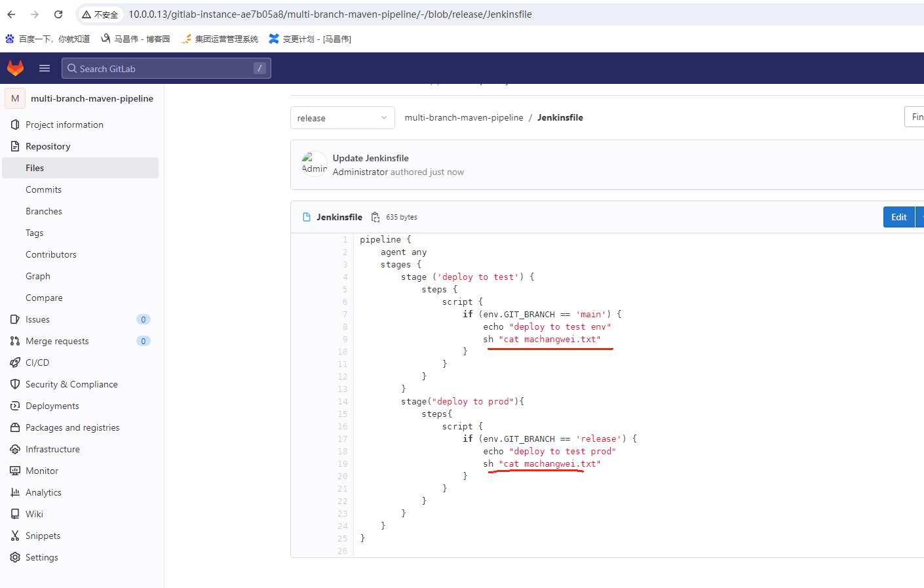Reload the page with browser refresh

pyautogui.click(x=58, y=14)
